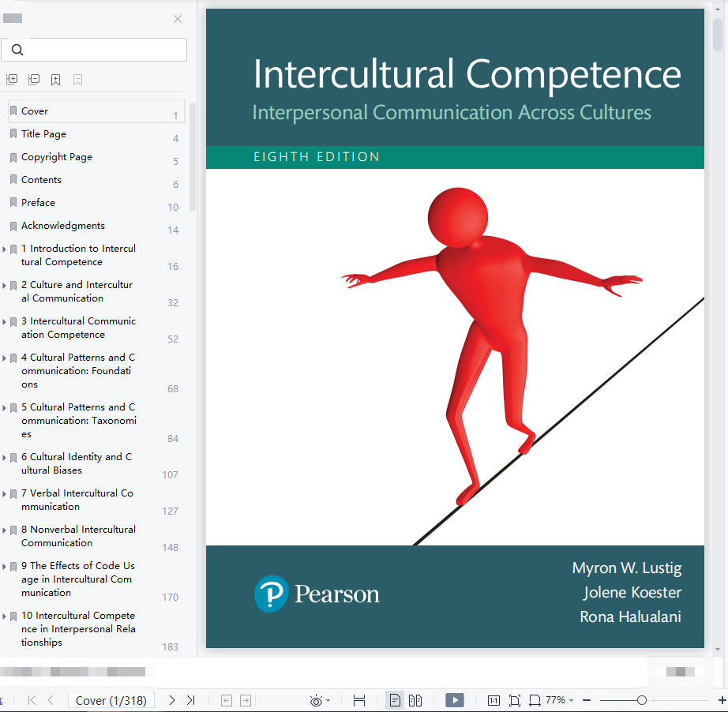Expand chapter 2 Culture and Intercultural Communication
The height and width of the screenshot is (712, 728).
(x=4, y=286)
